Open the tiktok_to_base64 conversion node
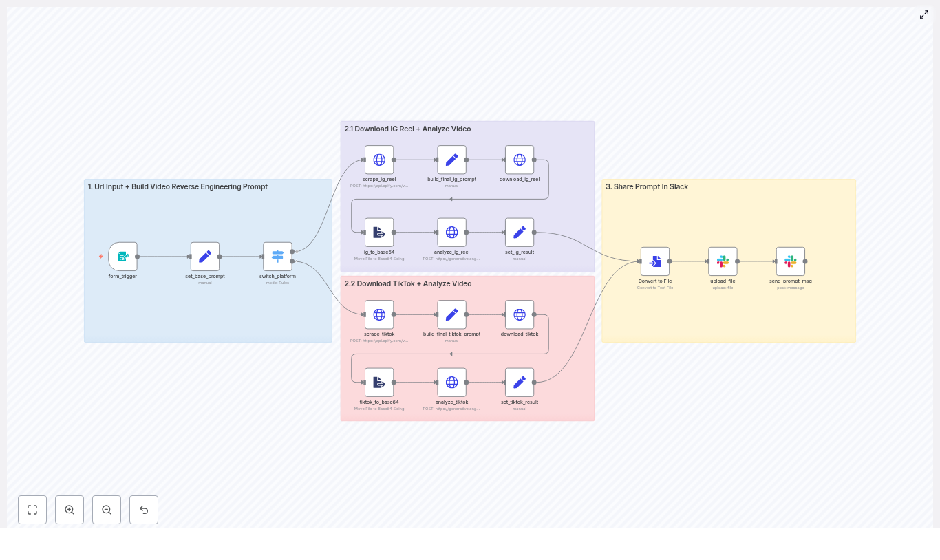Screen dimensions: 940x560 tap(379, 382)
